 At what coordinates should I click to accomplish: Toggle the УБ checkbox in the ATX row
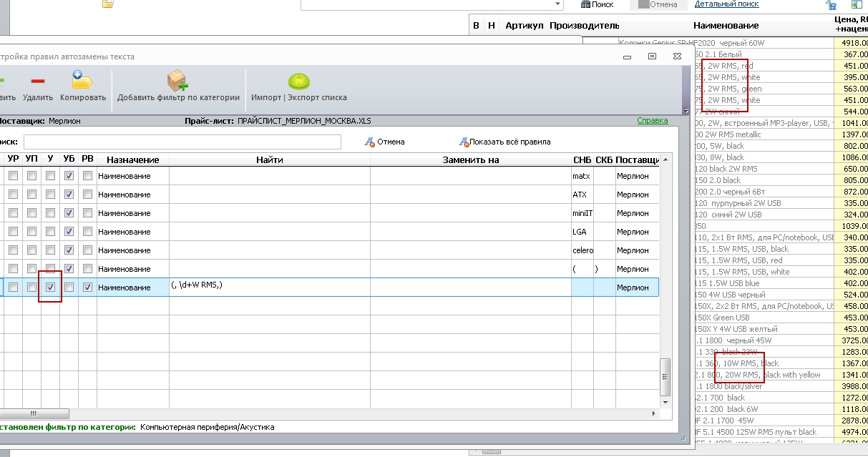[69, 194]
